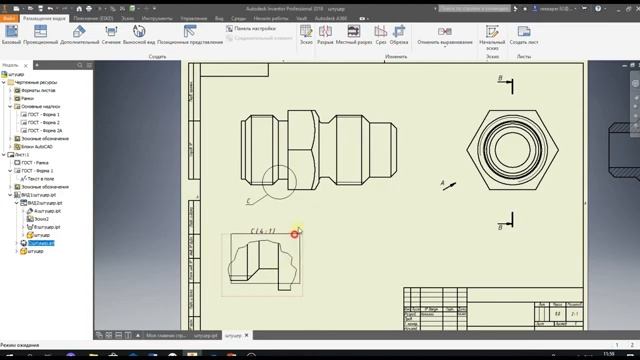Collapse the Чертежные ресурсы tree node

coord(4,82)
